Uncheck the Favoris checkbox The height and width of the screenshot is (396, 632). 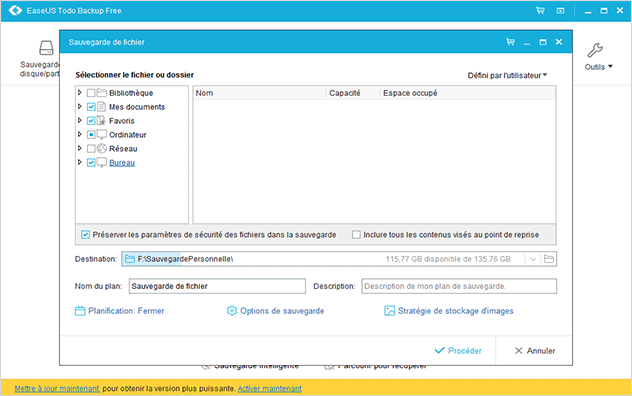[91, 121]
